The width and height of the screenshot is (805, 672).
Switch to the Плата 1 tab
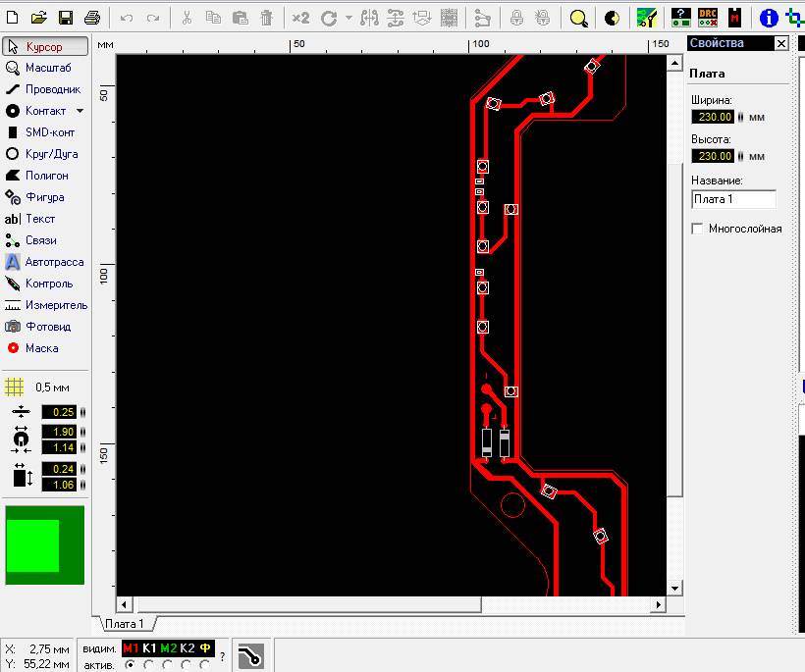tap(125, 624)
